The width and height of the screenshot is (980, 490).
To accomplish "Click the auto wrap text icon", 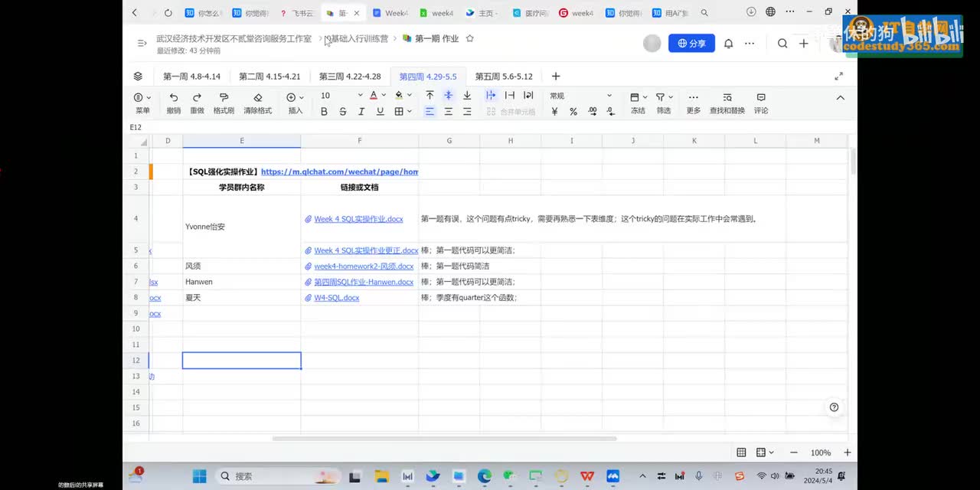I will (x=528, y=96).
